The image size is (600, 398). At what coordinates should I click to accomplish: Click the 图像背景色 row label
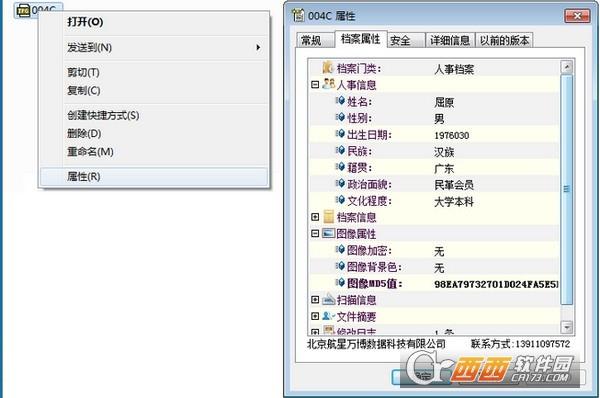(374, 267)
